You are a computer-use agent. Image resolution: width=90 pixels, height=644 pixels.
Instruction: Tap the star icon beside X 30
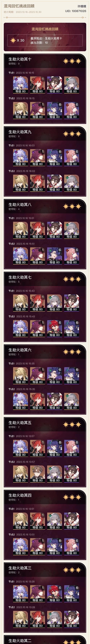[13, 40]
